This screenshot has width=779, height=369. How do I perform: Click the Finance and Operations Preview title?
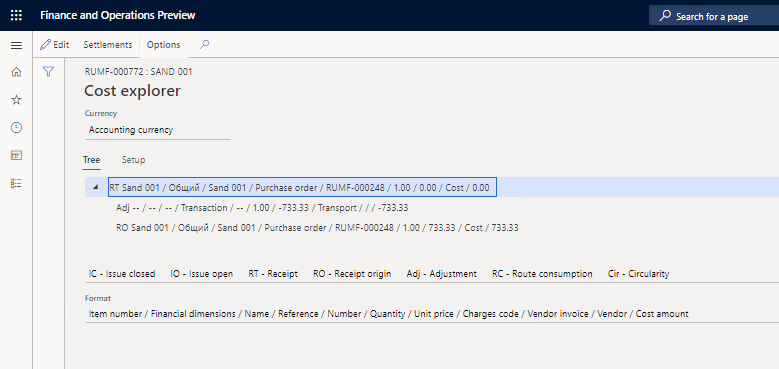[118, 15]
